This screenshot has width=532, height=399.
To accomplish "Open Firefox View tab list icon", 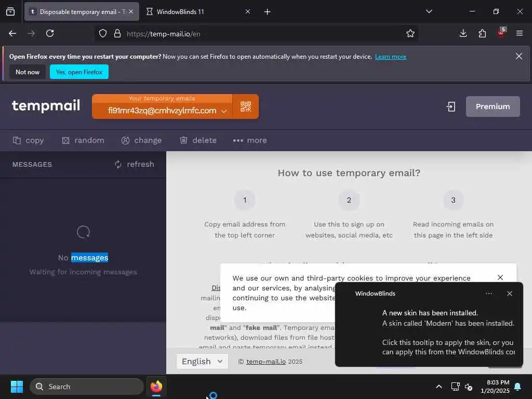I will 10,11.
